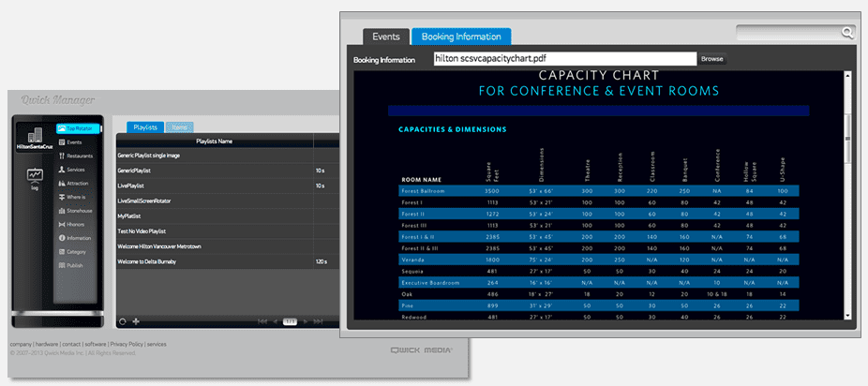The image size is (868, 386).
Task: Click the Browse button
Action: [711, 59]
